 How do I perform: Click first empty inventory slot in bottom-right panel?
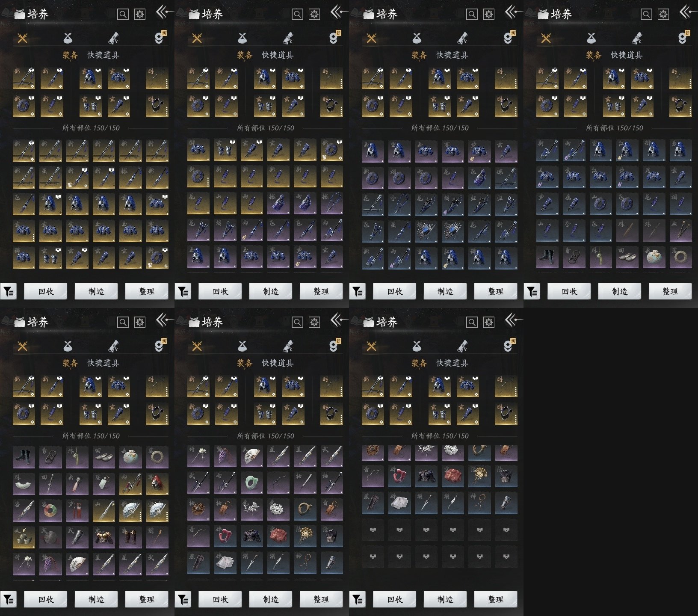click(373, 530)
